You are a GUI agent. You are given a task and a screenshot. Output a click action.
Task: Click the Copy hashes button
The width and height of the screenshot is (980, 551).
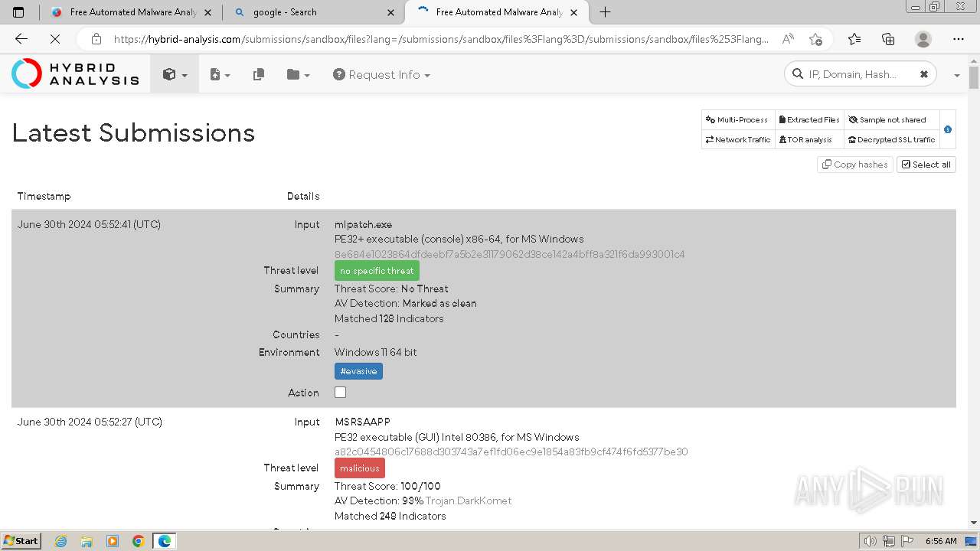pyautogui.click(x=854, y=165)
